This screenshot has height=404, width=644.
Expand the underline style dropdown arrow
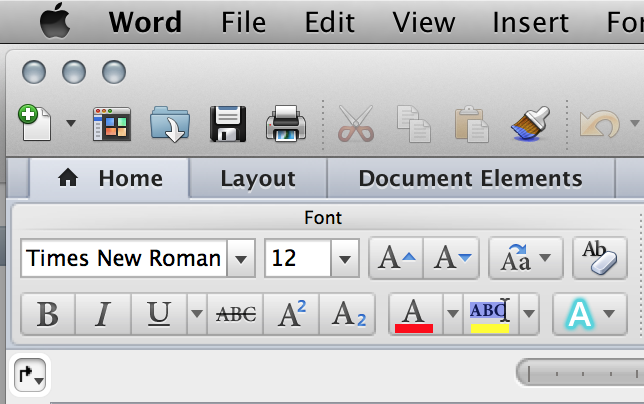click(197, 314)
